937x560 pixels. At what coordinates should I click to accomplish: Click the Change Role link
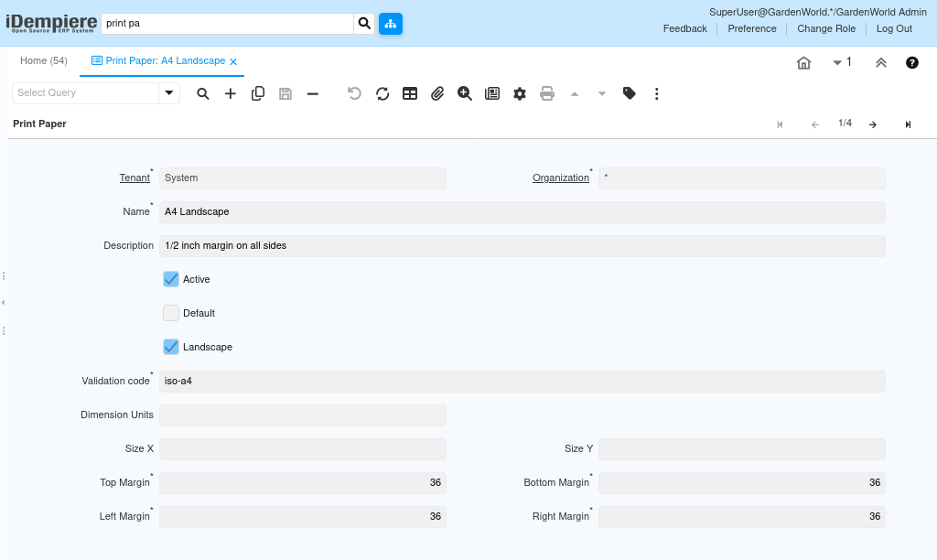coord(826,28)
